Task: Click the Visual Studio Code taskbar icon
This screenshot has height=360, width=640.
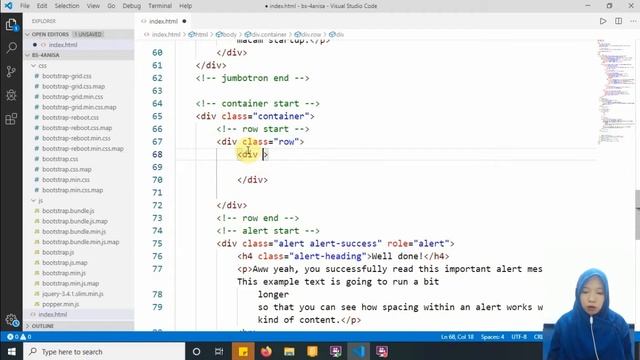Action: click(x=359, y=351)
